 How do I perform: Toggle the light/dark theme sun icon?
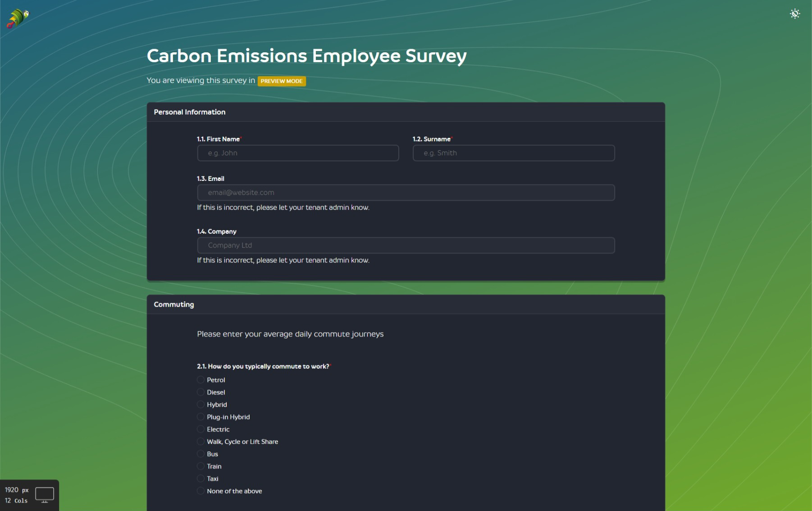click(x=795, y=14)
